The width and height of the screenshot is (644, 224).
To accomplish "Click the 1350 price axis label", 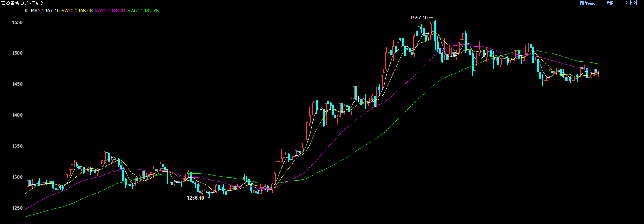I will tap(17, 146).
